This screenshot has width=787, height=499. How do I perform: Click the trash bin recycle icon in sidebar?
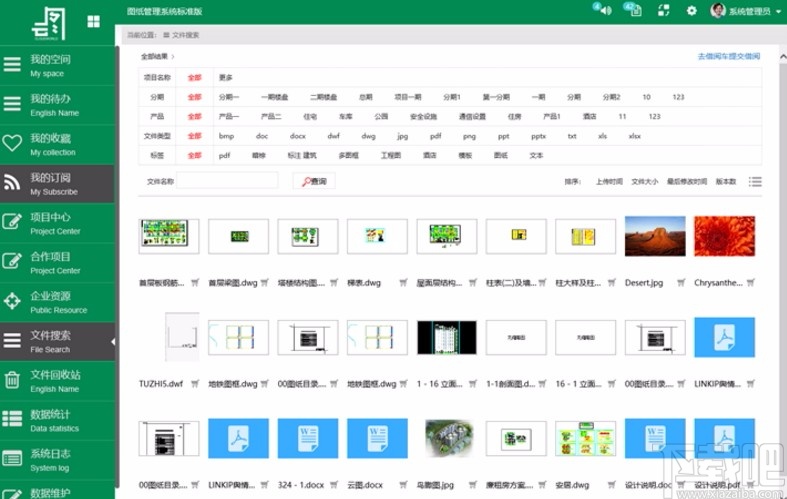point(12,380)
